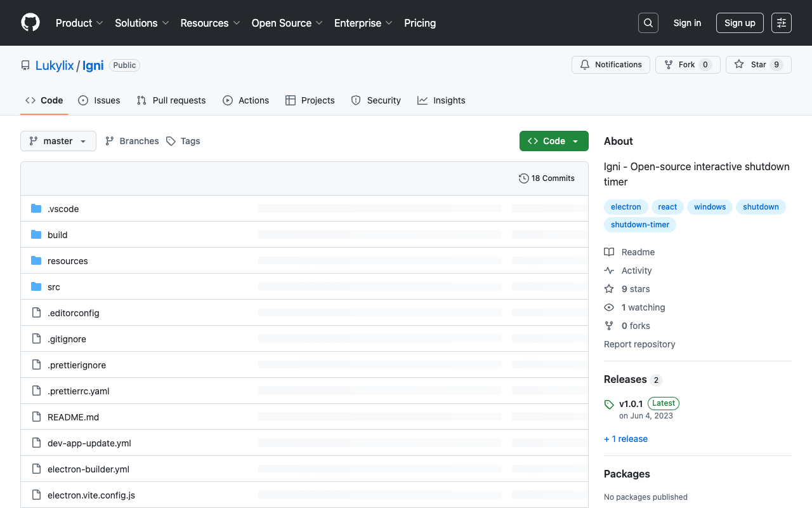Click the Readme book icon
The width and height of the screenshot is (812, 508).
[x=609, y=252]
